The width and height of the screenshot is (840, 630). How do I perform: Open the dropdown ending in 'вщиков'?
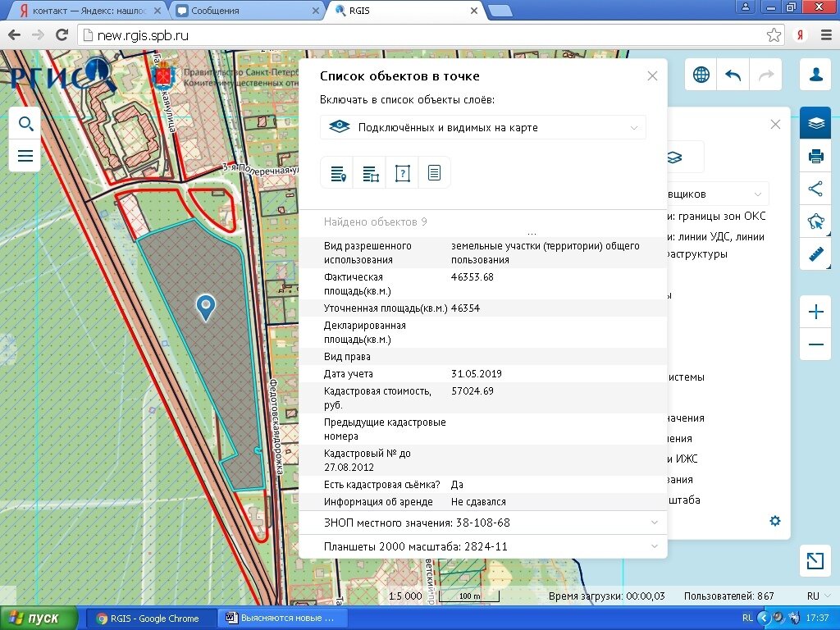click(x=718, y=194)
